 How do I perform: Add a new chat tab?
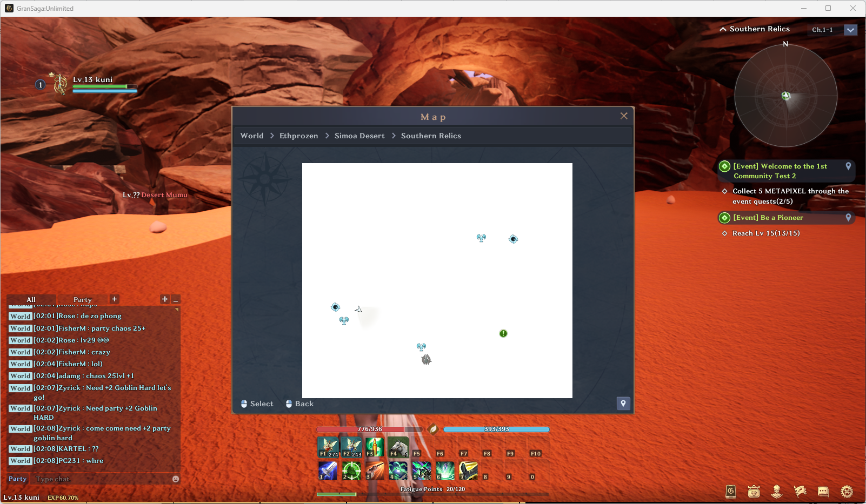(114, 299)
